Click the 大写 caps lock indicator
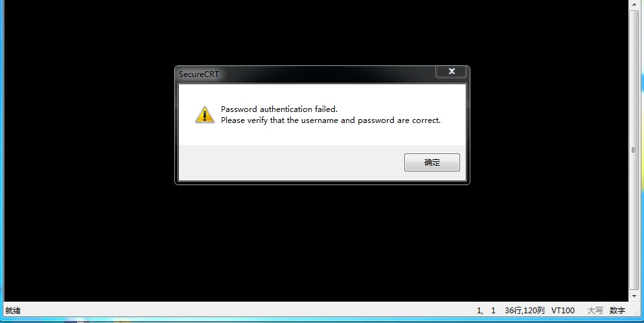Screen dimensions: 644x323 coord(595,311)
